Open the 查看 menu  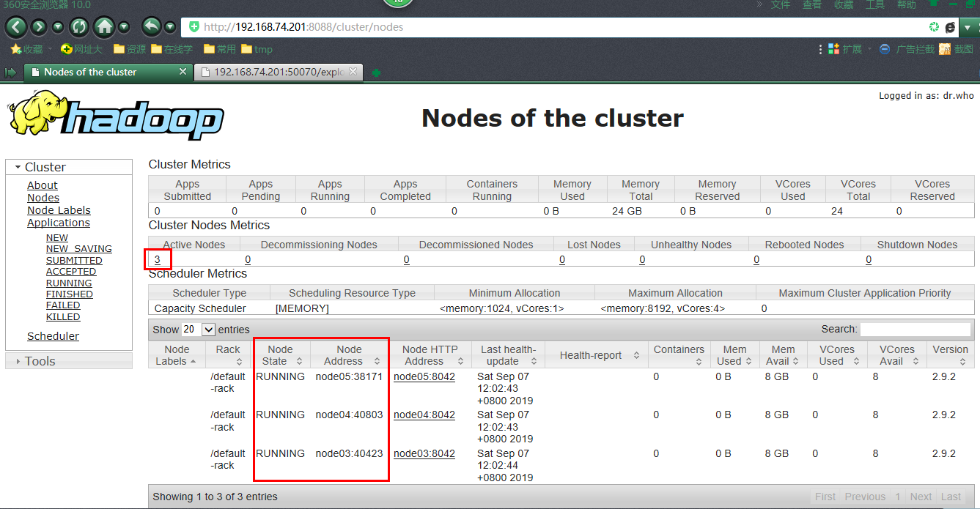coord(812,4)
